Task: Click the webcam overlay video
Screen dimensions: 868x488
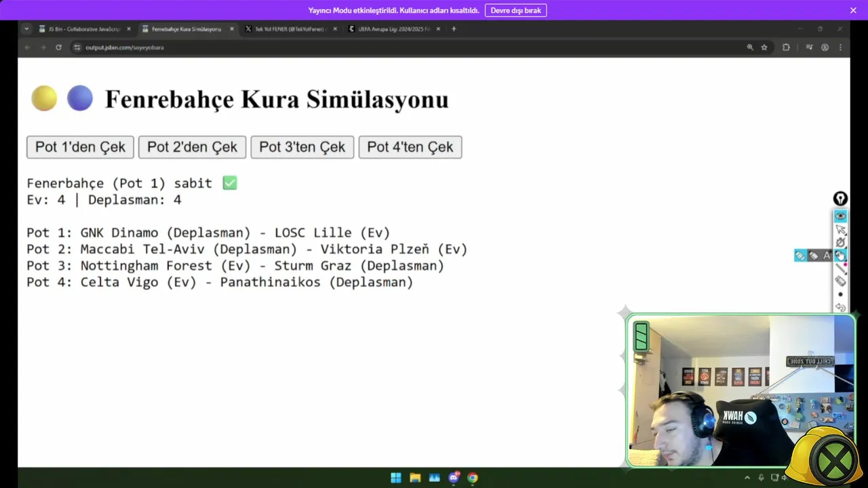Action: click(741, 391)
